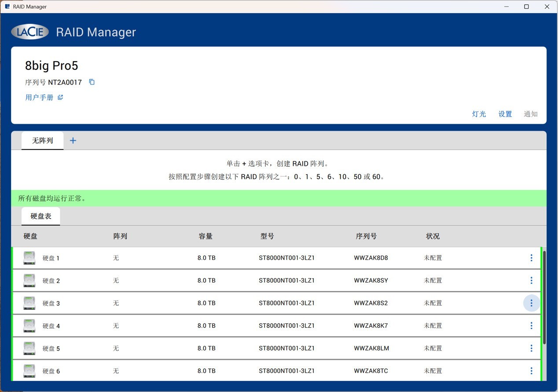Click the drive icon of 硬盘 3

(x=29, y=303)
